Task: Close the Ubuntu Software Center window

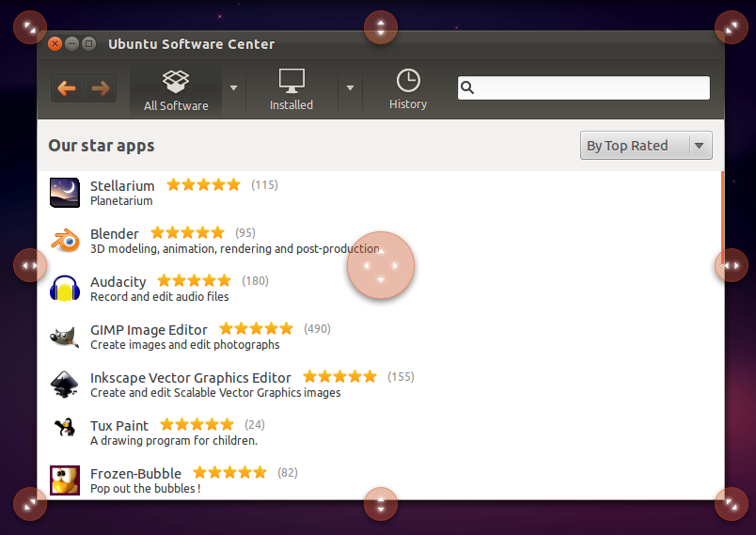Action: pos(55,44)
